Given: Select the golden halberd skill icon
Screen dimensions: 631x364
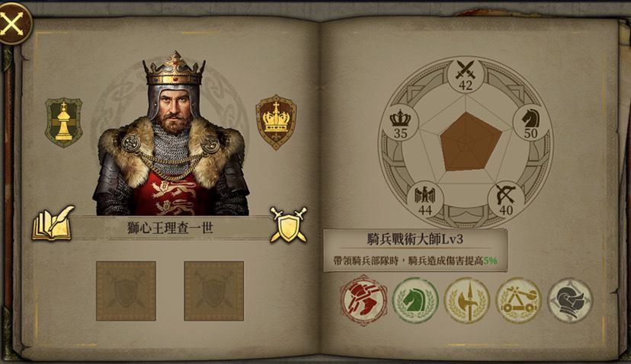Looking at the screenshot, I should (x=467, y=300).
